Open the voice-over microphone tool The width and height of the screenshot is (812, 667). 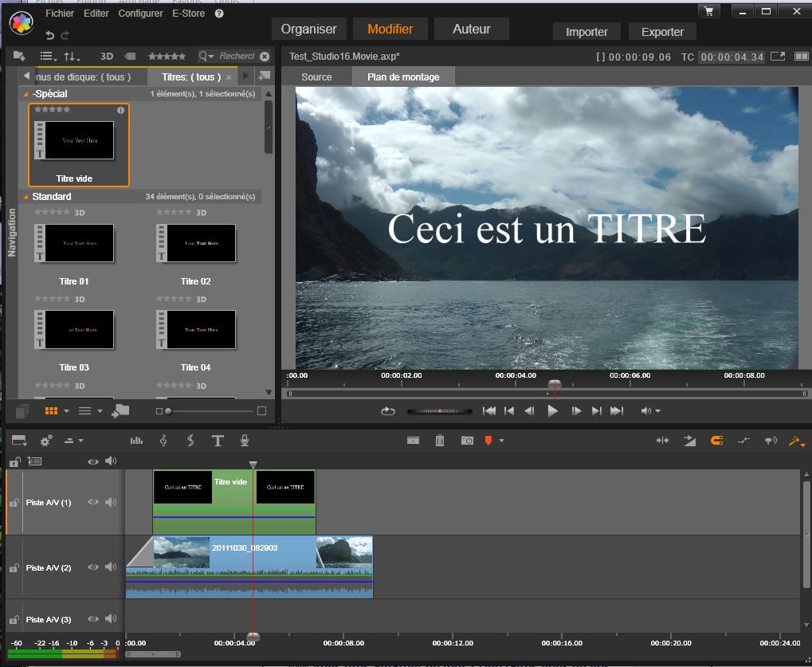point(245,441)
